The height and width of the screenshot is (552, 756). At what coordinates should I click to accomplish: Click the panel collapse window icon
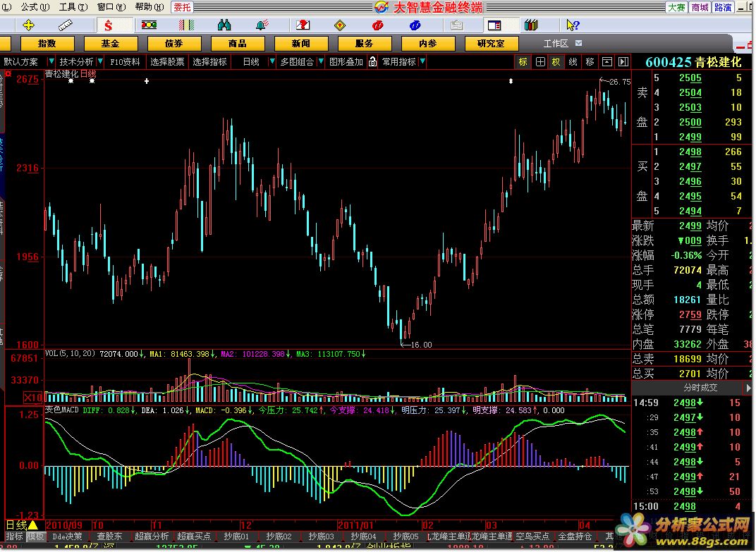[607, 62]
